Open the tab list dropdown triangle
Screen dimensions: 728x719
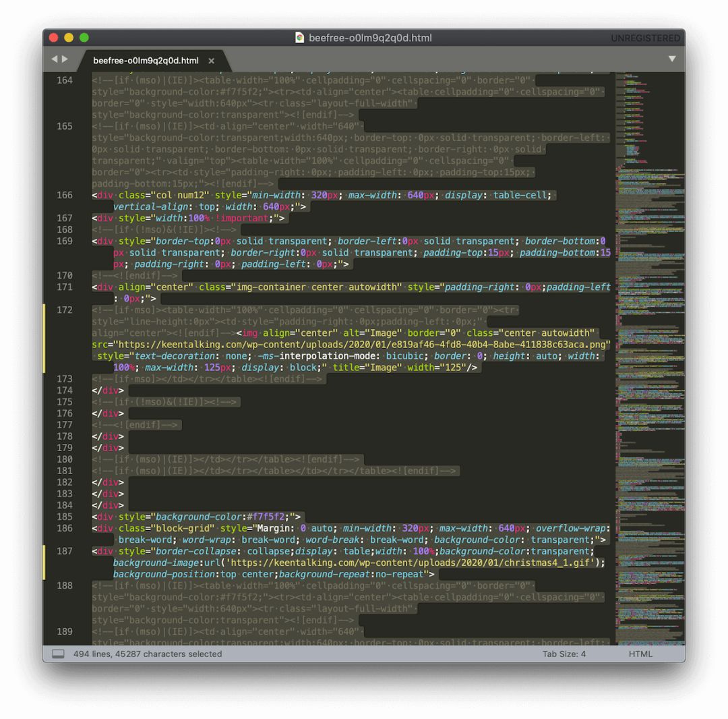pos(672,59)
